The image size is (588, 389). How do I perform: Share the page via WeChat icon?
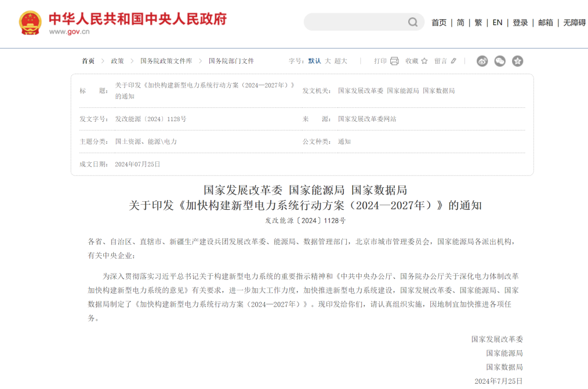[x=500, y=61]
